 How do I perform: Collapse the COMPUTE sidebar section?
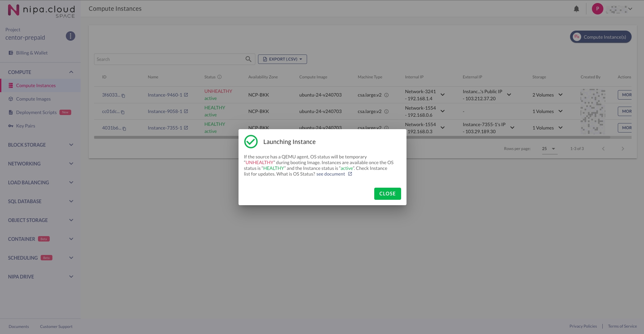(71, 72)
